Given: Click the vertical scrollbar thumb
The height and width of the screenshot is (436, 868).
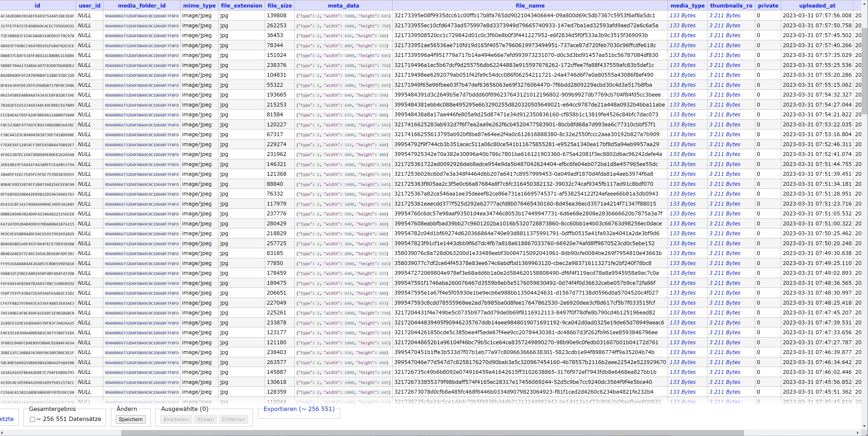Looking at the screenshot, I should [x=865, y=71].
